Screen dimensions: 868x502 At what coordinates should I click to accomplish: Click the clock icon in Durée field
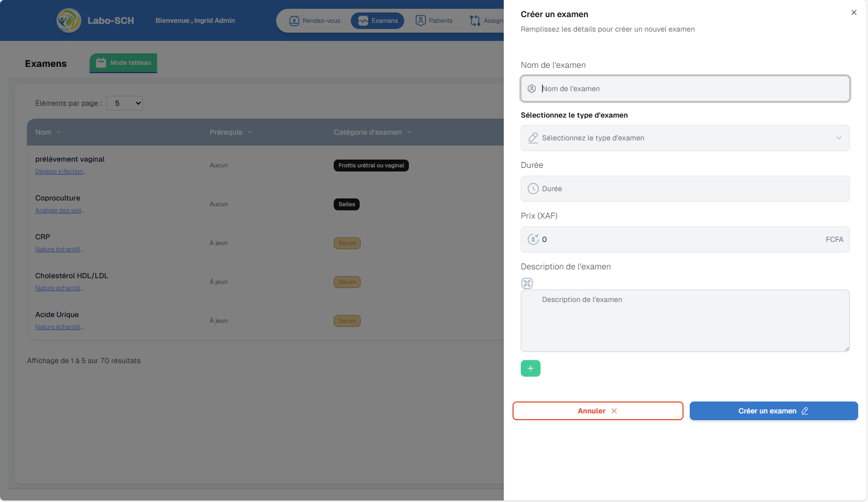[533, 189]
